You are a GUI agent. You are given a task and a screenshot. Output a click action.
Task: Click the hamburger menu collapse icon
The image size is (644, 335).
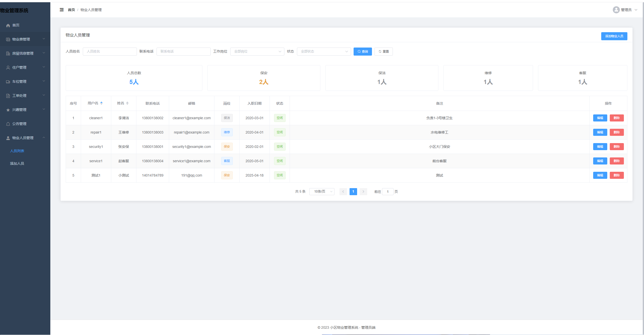click(x=62, y=10)
